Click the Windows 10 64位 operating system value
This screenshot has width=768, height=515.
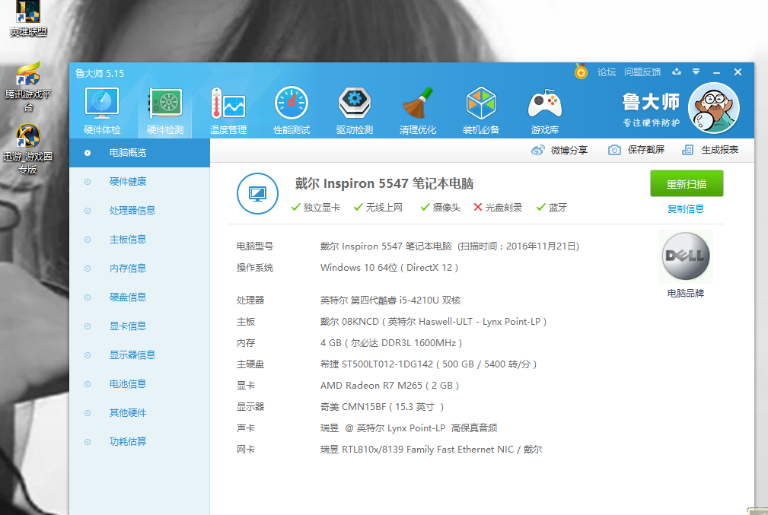[x=389, y=268]
